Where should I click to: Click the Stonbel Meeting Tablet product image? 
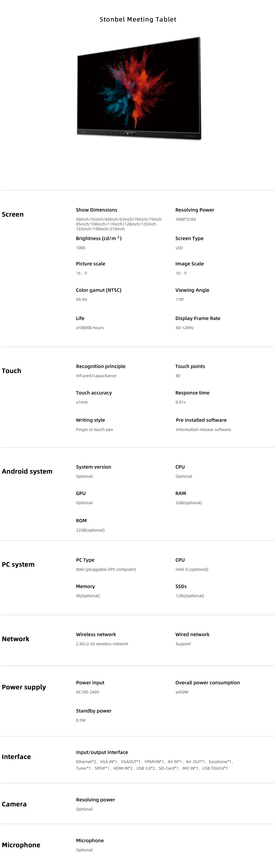pos(139,88)
